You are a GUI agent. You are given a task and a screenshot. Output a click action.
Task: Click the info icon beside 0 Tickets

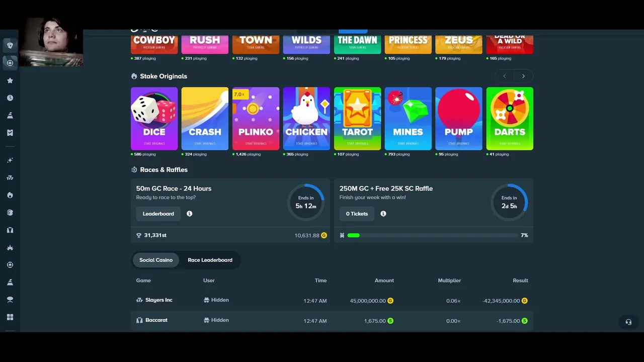tap(383, 214)
